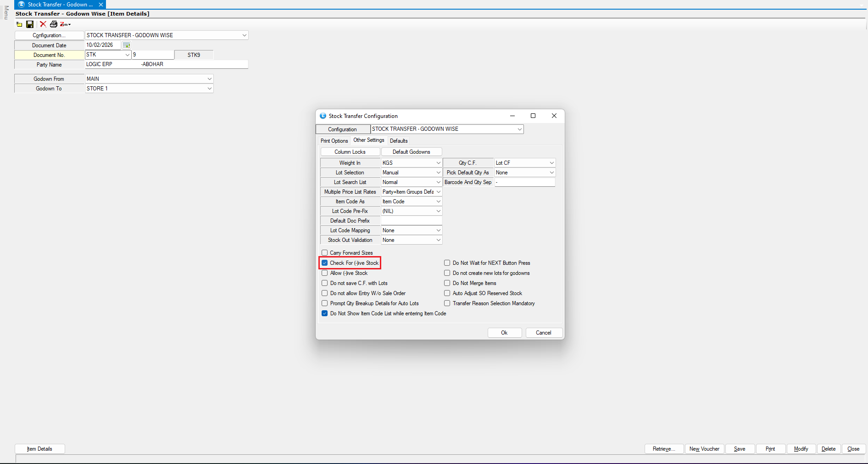This screenshot has height=464, width=868.
Task: Uncheck Check For (-)ive Stock
Action: click(325, 263)
